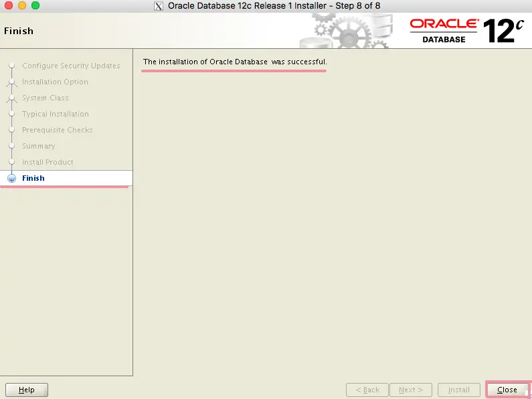Click the Prerequisite Checks step bullet
This screenshot has width=532, height=399.
pos(12,130)
